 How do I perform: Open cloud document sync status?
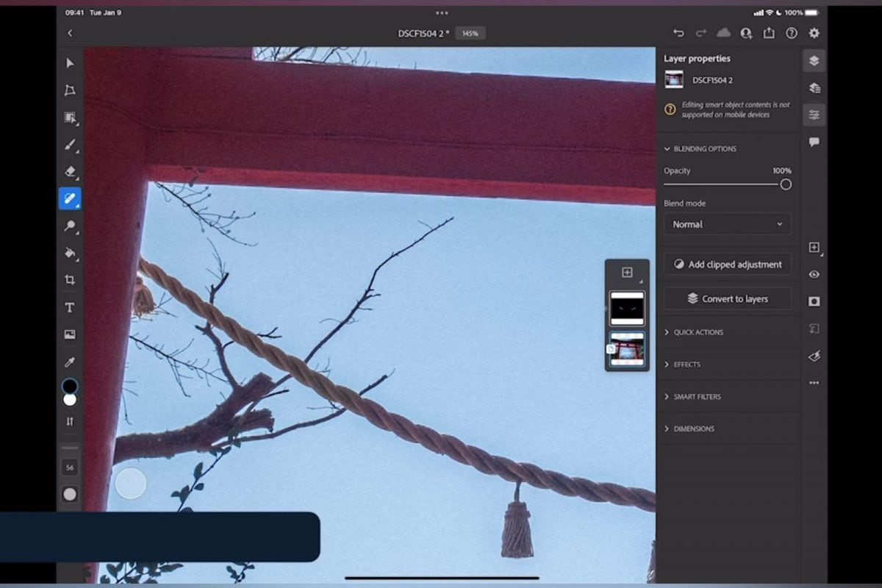pos(723,33)
